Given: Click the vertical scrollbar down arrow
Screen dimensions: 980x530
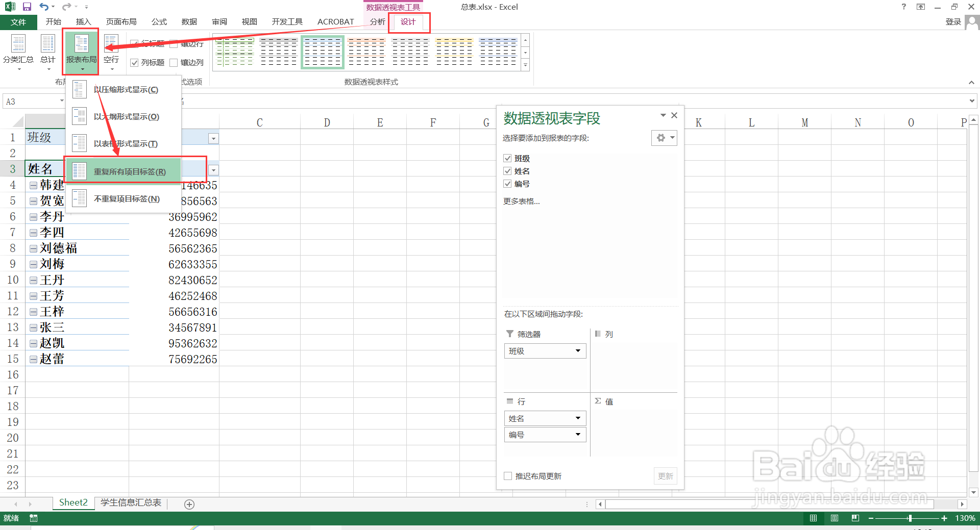Looking at the screenshot, I should pos(973,492).
